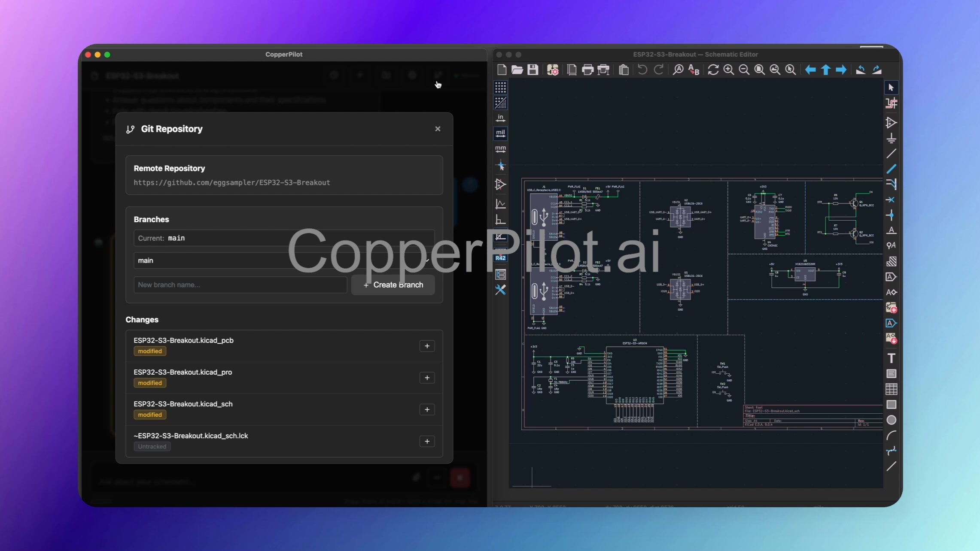
Task: Open the wrench and screwdriver tools icon
Action: tap(500, 290)
